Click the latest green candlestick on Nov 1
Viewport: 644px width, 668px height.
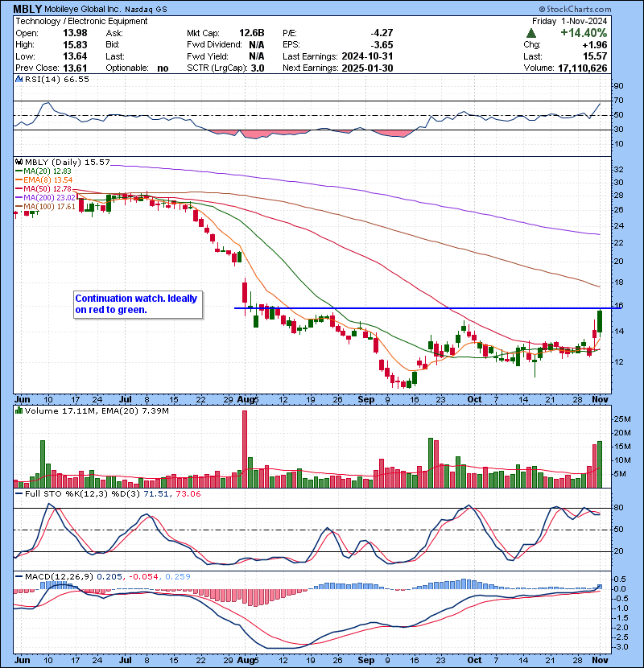600,322
